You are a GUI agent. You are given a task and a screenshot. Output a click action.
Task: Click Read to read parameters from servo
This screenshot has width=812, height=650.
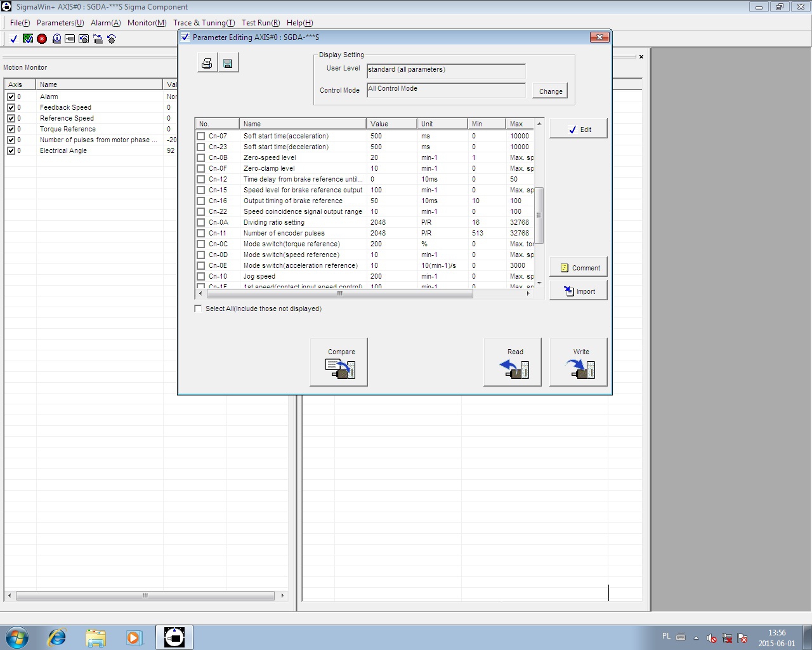coord(513,362)
